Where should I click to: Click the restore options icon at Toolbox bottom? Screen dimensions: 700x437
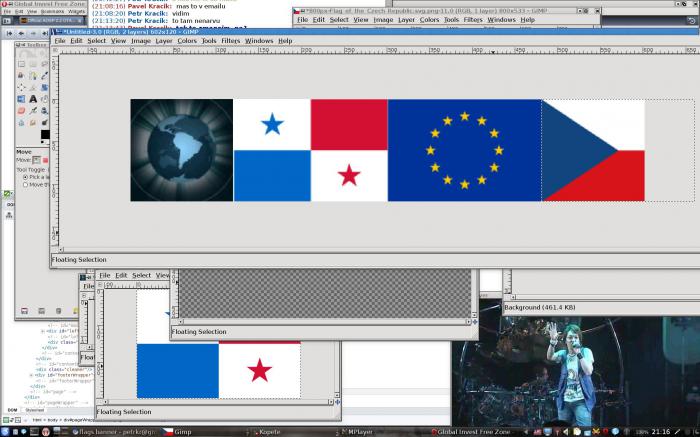click(42, 311)
